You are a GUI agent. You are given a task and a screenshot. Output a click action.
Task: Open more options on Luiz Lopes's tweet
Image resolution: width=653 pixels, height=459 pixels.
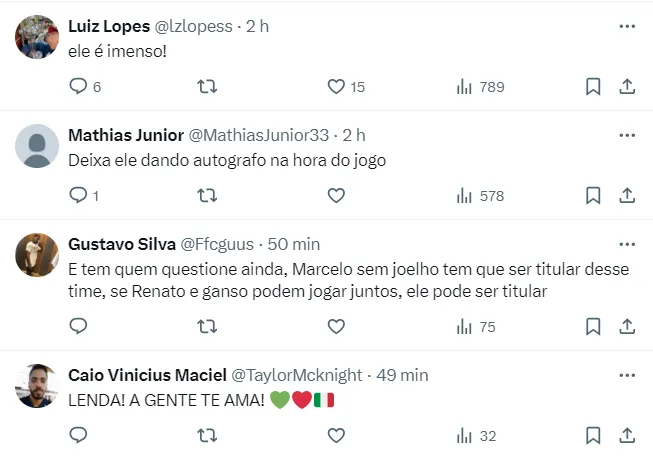click(627, 26)
